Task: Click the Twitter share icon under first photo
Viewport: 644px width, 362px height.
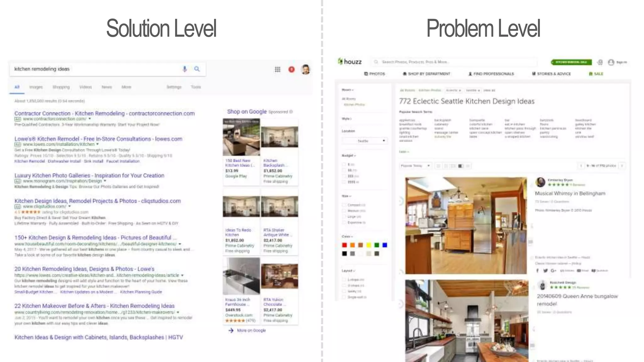Action: click(x=545, y=271)
